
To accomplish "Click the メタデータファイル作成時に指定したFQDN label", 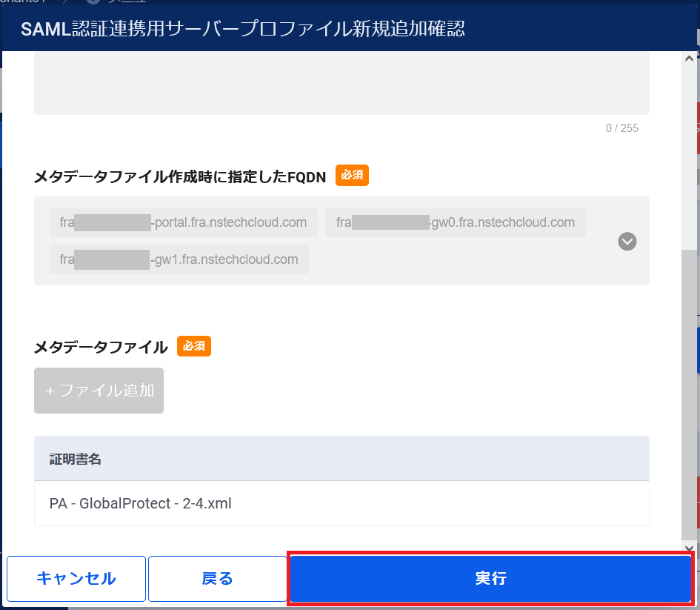I will (x=180, y=177).
